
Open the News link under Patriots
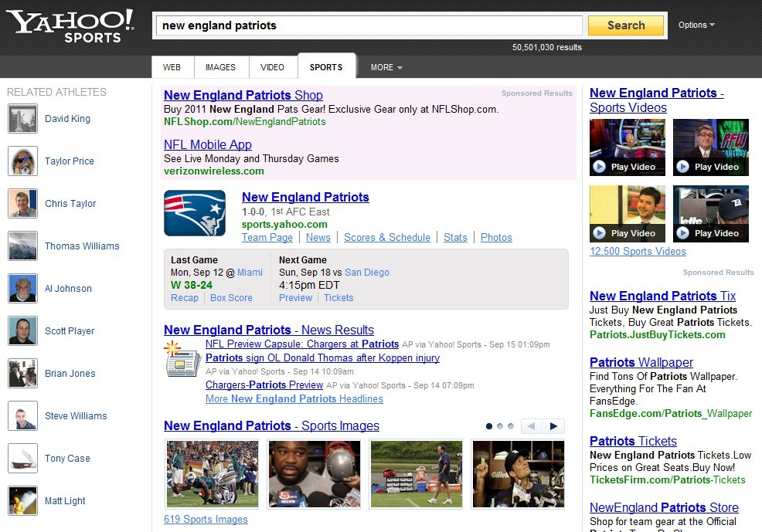[x=318, y=237]
